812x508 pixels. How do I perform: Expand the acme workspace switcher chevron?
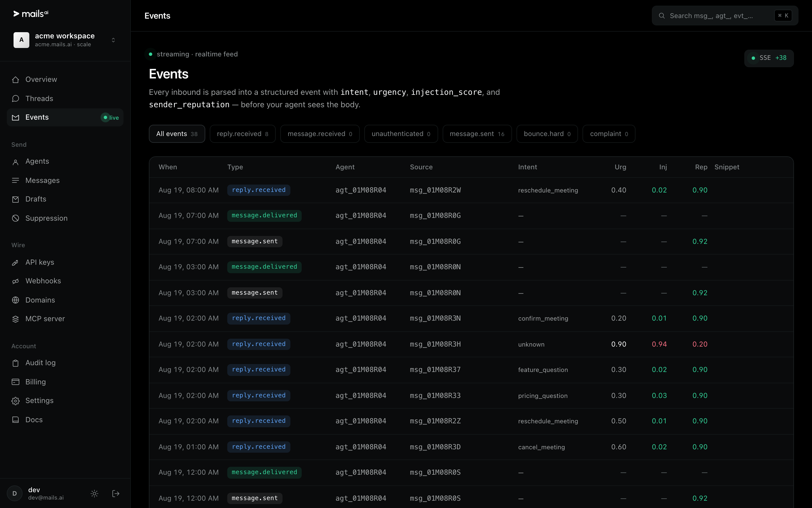point(113,40)
